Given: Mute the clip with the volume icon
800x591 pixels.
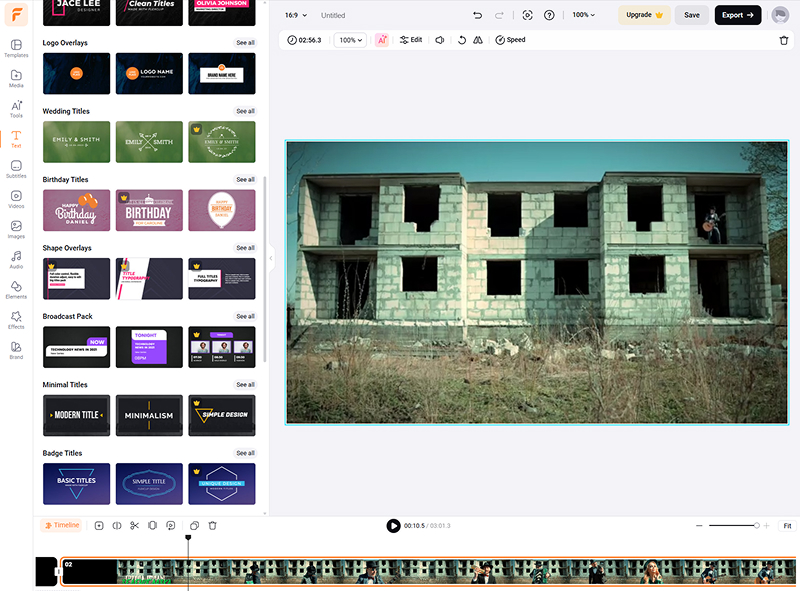Looking at the screenshot, I should point(440,40).
